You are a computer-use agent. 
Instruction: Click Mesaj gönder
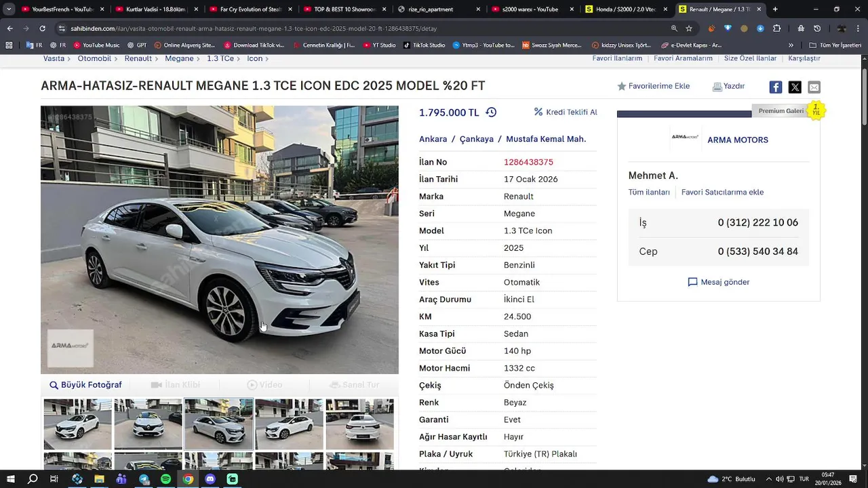718,282
